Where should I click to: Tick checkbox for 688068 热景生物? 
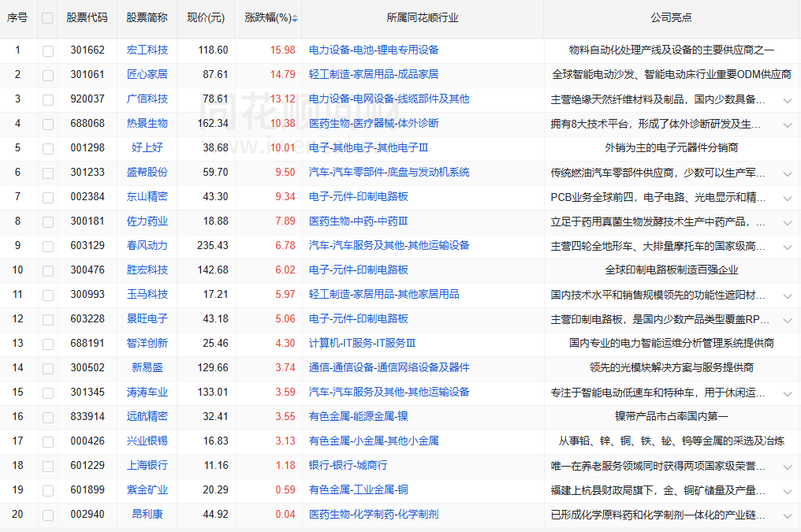48,125
